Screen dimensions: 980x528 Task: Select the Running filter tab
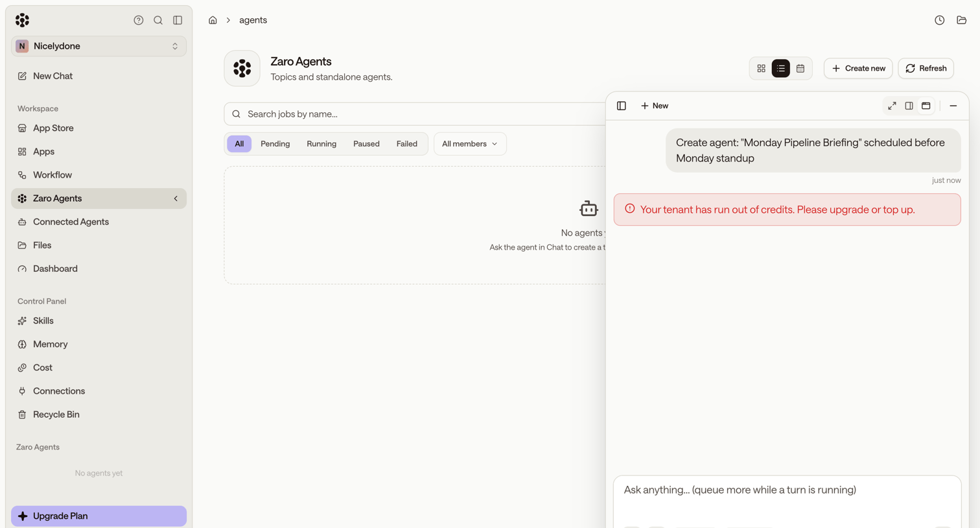point(321,144)
